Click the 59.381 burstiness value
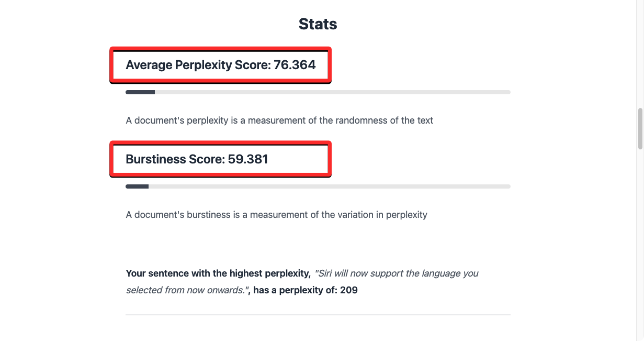Viewport: 644px width, 341px height. [x=248, y=159]
